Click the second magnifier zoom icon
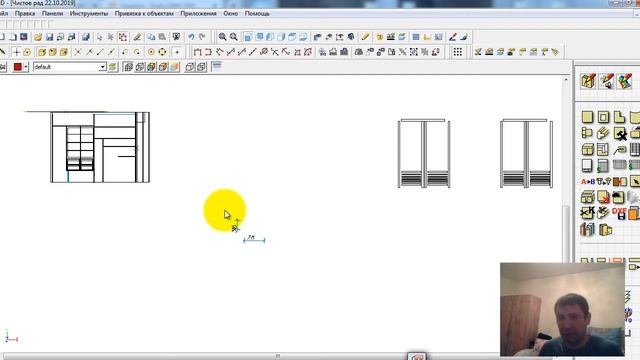 click(x=233, y=37)
